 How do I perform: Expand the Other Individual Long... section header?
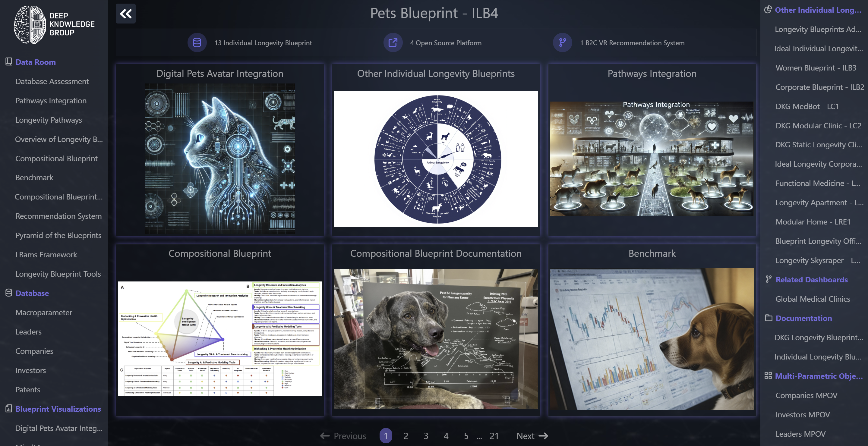tap(818, 10)
